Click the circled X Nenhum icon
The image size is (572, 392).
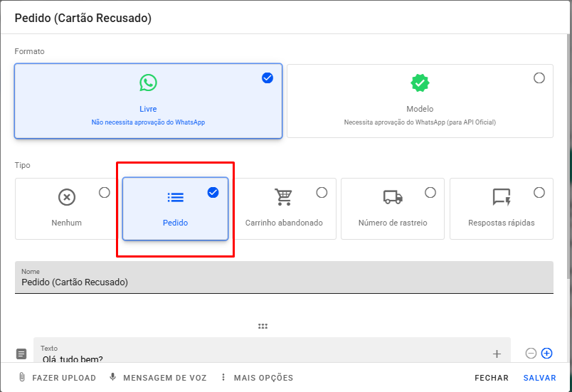click(x=66, y=197)
